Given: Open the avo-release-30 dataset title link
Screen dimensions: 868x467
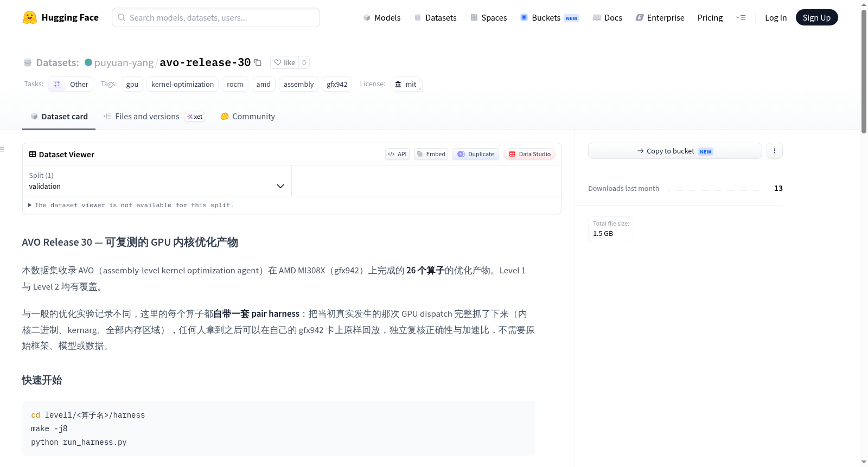Looking at the screenshot, I should point(205,62).
